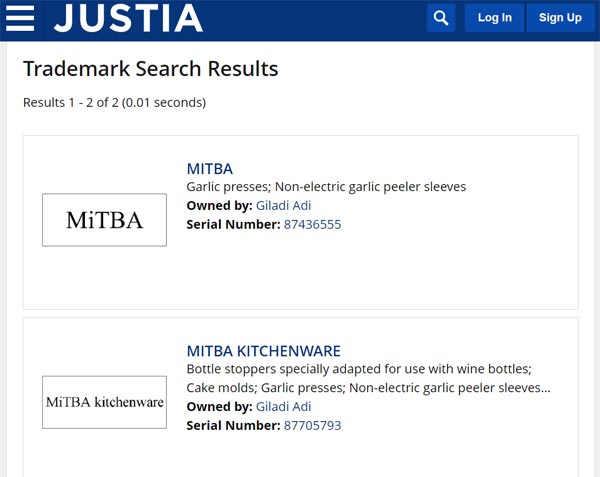
Task: Open the MITBA KITCHENWARE trademark link
Action: click(264, 351)
